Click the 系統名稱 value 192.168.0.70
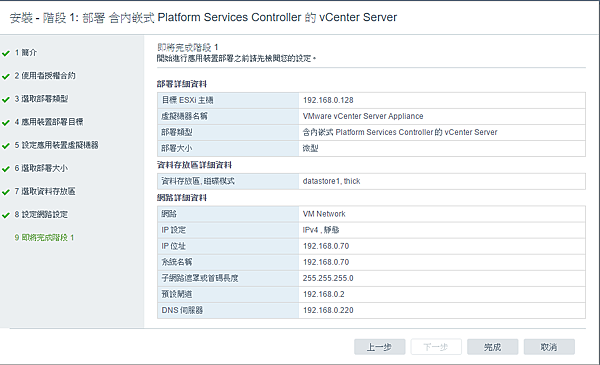Screen dimensions: 600x365 (x=326, y=262)
